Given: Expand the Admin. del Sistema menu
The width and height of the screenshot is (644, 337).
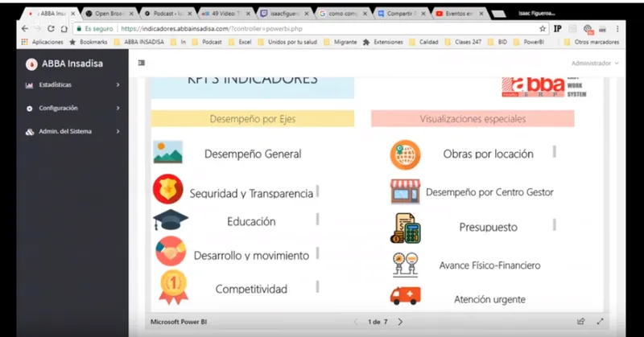Looking at the screenshot, I should [72, 132].
